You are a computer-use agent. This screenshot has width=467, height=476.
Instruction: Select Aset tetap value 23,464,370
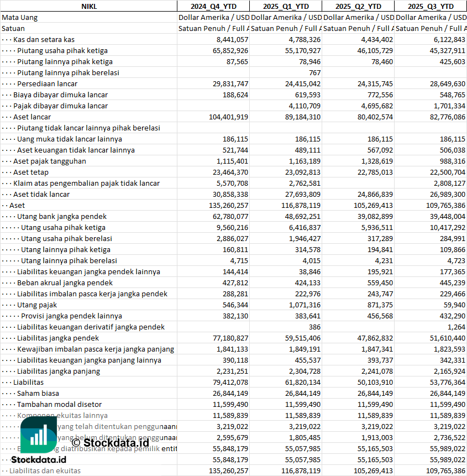click(x=230, y=172)
